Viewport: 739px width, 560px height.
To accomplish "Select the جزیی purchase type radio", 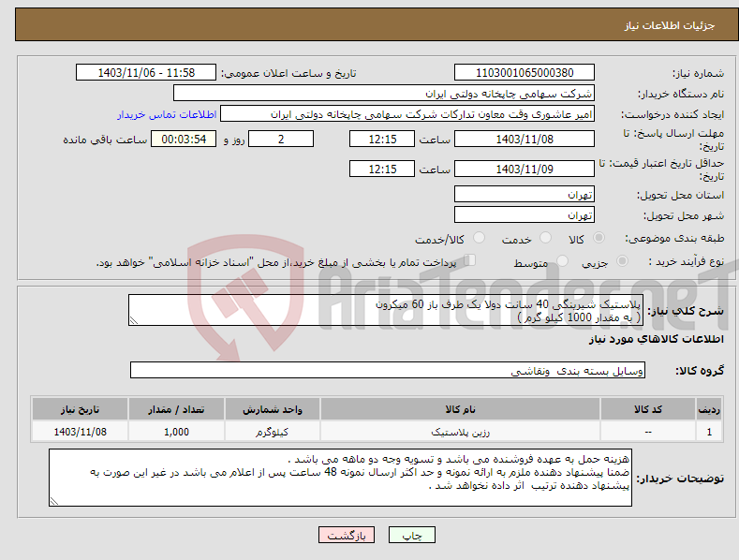I will [x=622, y=261].
